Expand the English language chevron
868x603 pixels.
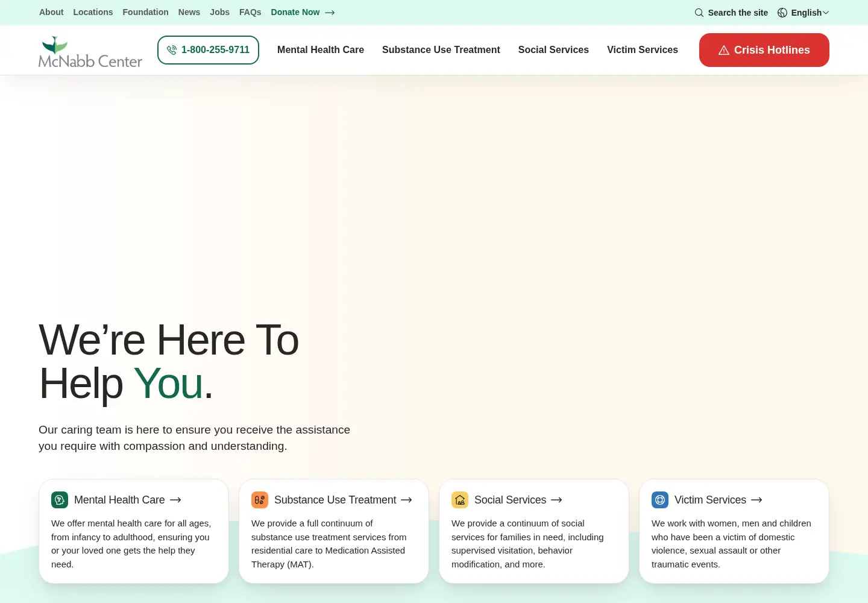[826, 13]
